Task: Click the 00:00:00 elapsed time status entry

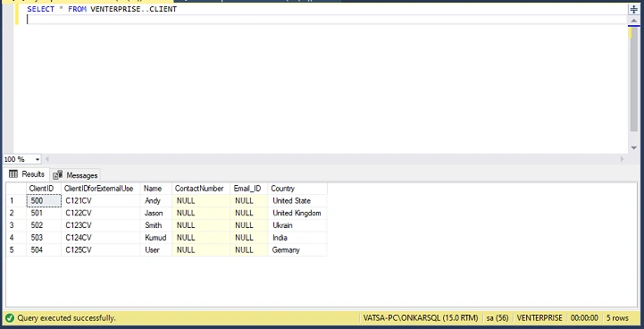Action: tap(584, 318)
